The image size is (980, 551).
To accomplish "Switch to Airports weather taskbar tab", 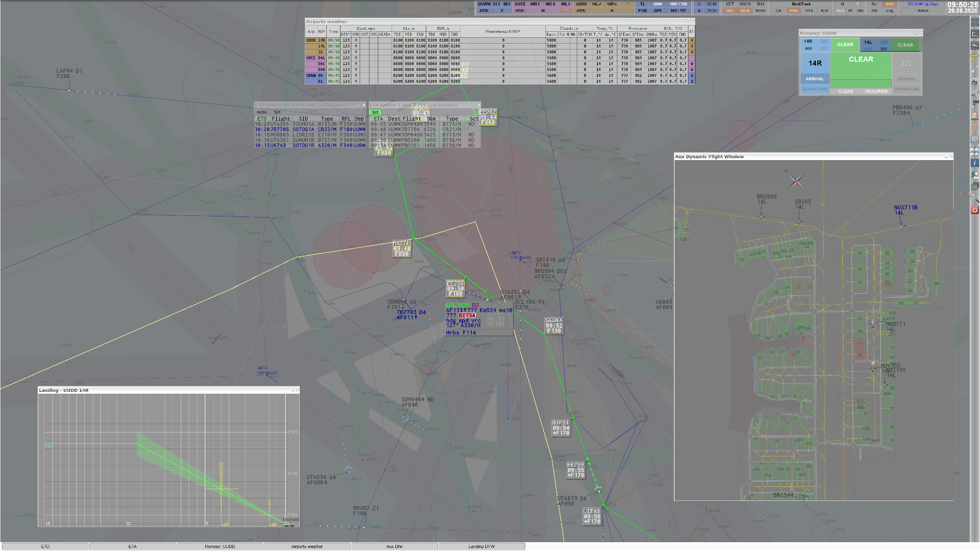I will pos(307,547).
